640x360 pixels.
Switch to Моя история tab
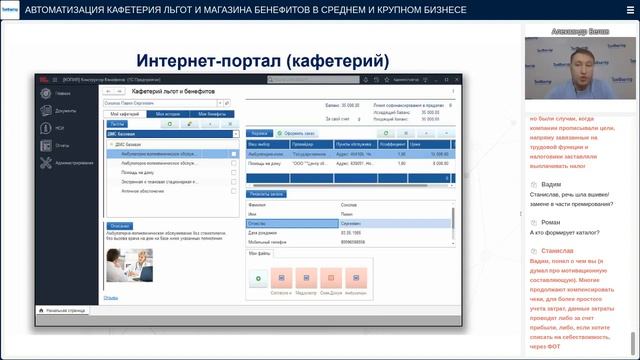pyautogui.click(x=168, y=114)
